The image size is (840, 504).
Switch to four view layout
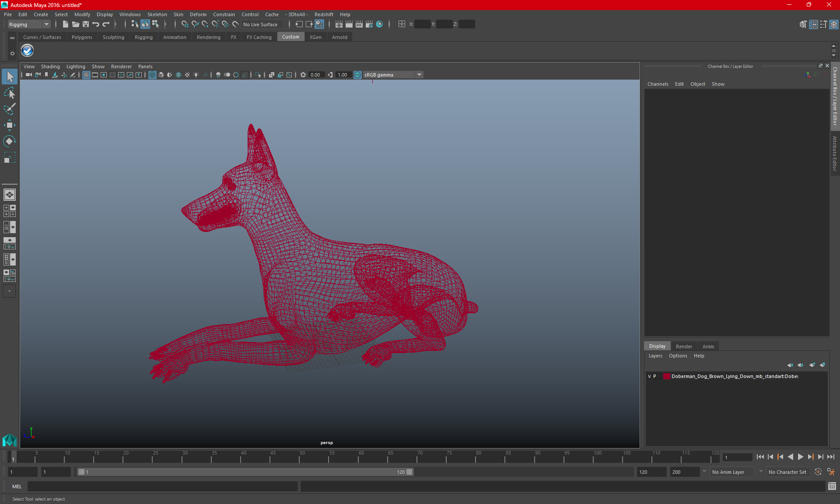pyautogui.click(x=9, y=211)
